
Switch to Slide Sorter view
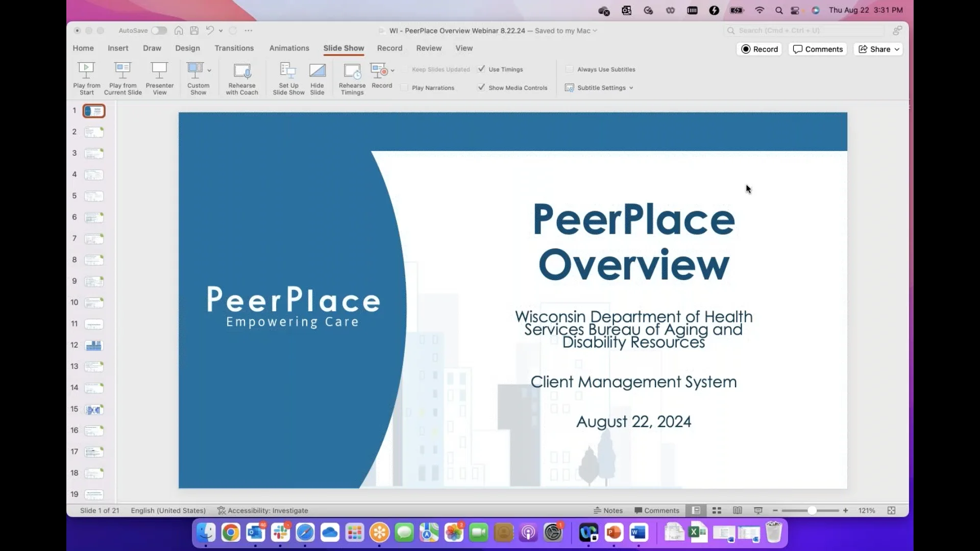pyautogui.click(x=716, y=510)
